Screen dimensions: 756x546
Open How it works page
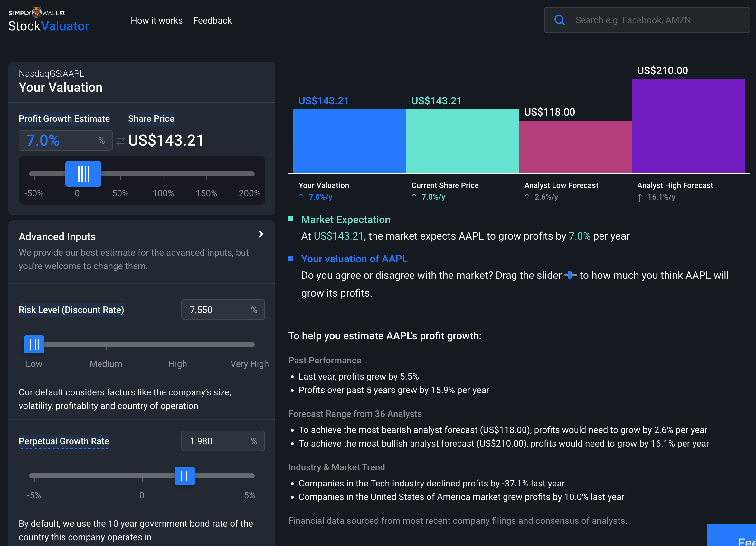coord(157,20)
